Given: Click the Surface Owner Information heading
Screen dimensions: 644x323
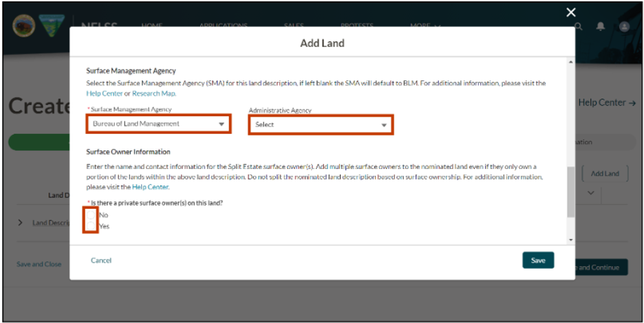Looking at the screenshot, I should pyautogui.click(x=128, y=152).
